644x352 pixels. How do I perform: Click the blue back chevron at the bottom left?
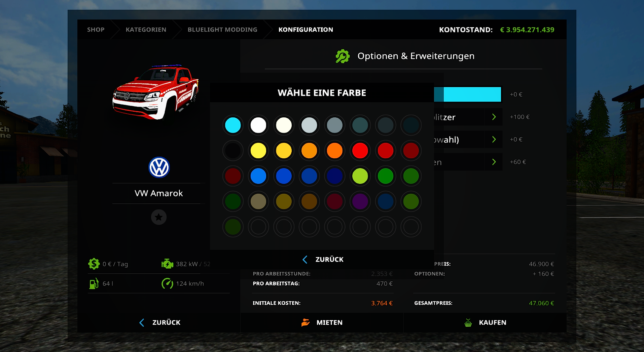(x=142, y=323)
